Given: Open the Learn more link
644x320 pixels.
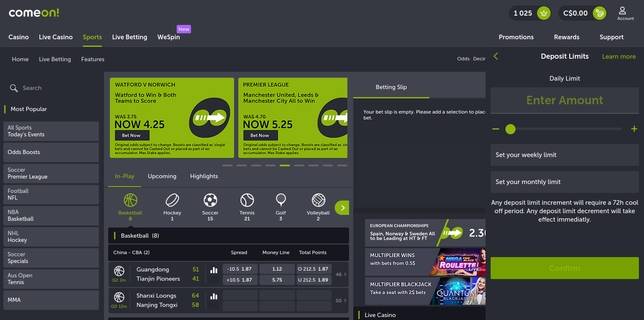Looking at the screenshot, I should tap(619, 57).
